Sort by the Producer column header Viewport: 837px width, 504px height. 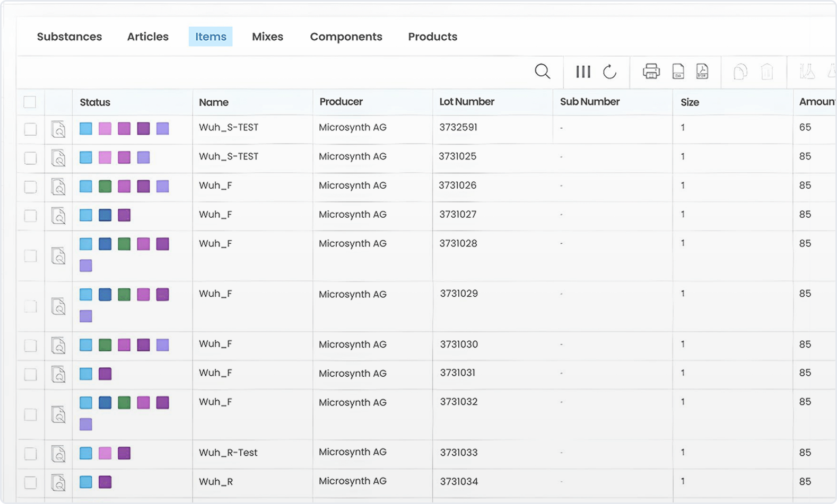[341, 102]
